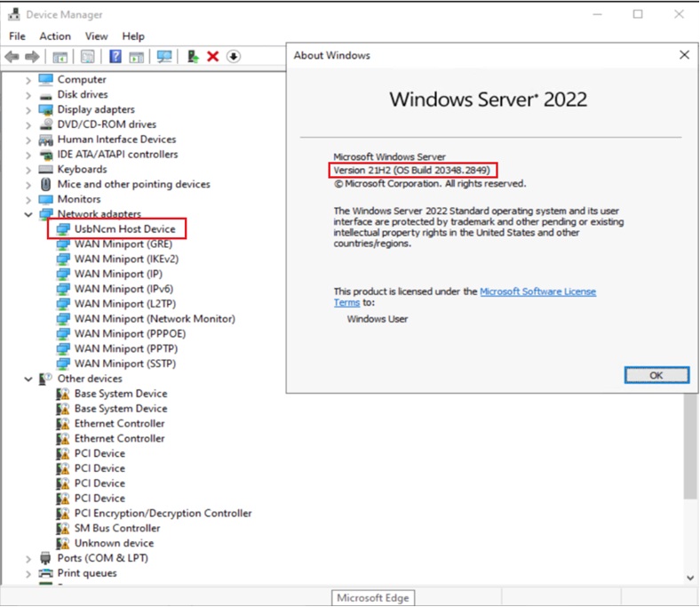
Task: Click the scrollbar down arrow
Action: pyautogui.click(x=690, y=578)
